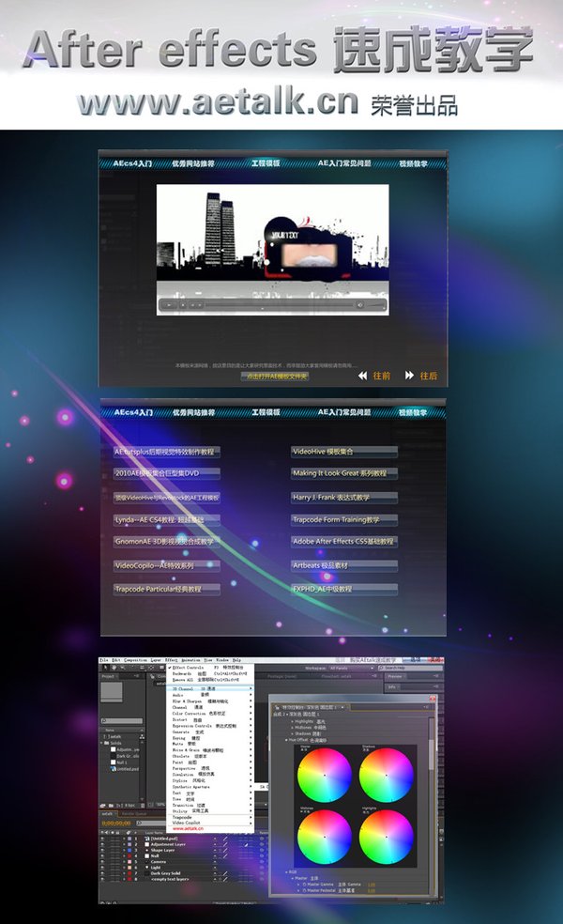Viewport: 563px width, 924px height.
Task: Open Trapcode Form Training link
Action: pos(344,520)
